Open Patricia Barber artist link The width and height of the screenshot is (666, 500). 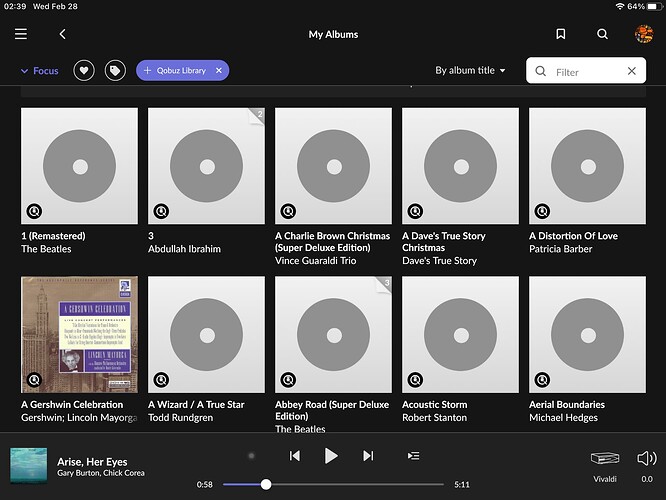pyautogui.click(x=561, y=249)
